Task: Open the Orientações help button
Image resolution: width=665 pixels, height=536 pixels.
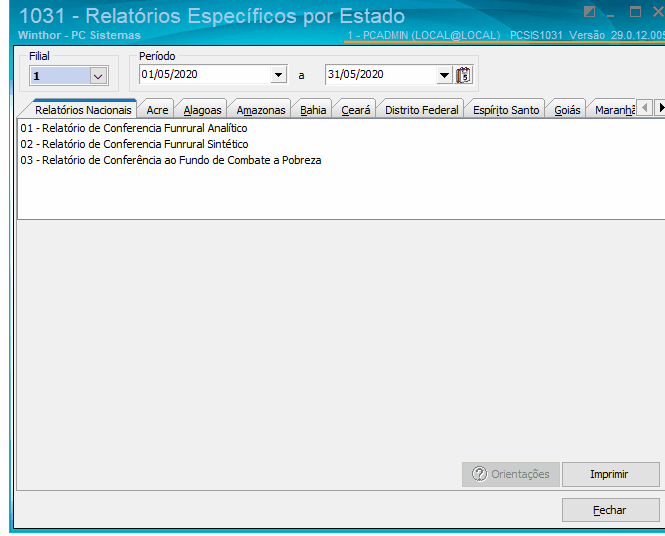Action: pos(511,474)
